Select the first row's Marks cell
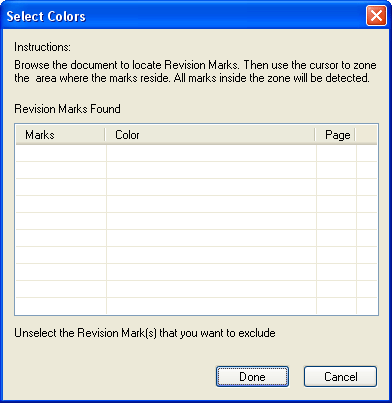The image size is (392, 403). 61,153
